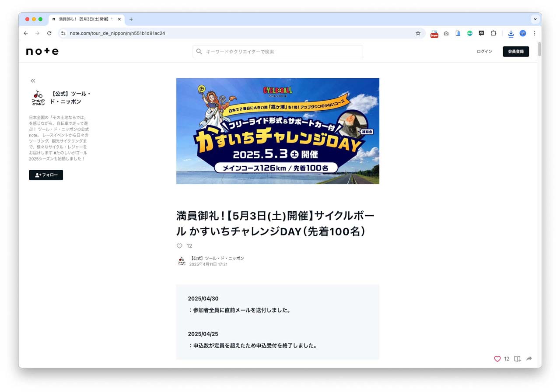Open the Chrome profile avatar
The image size is (560, 392).
[522, 33]
